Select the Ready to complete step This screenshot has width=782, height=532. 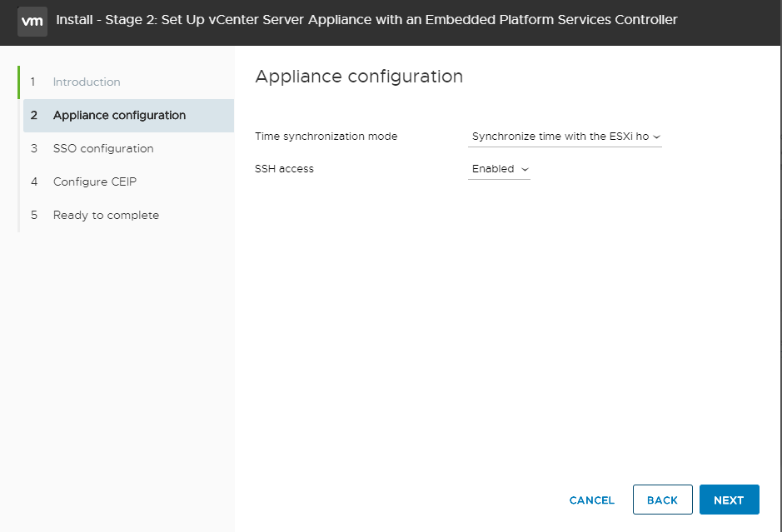click(106, 215)
